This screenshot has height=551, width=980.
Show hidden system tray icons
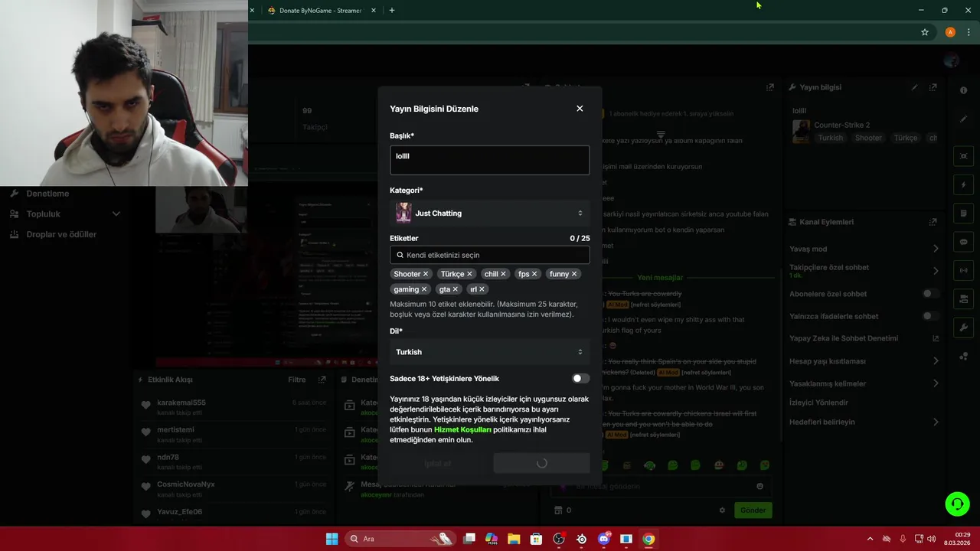pos(870,539)
